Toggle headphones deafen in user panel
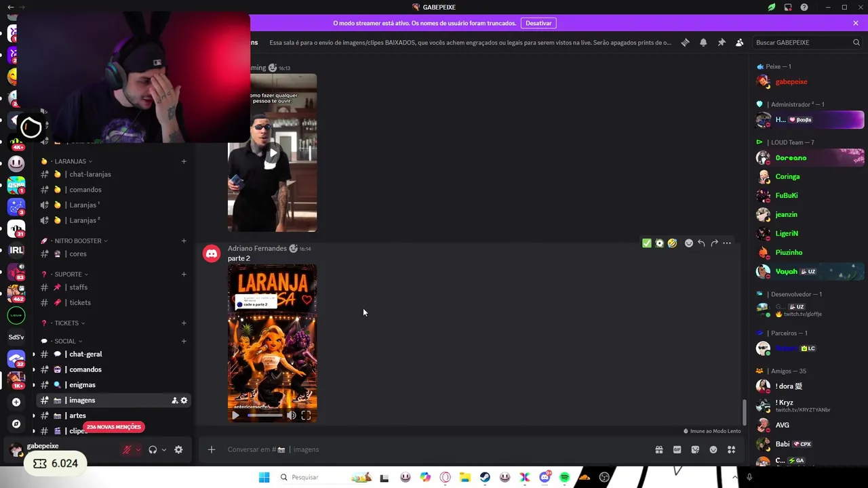868x488 pixels. pos(153,449)
